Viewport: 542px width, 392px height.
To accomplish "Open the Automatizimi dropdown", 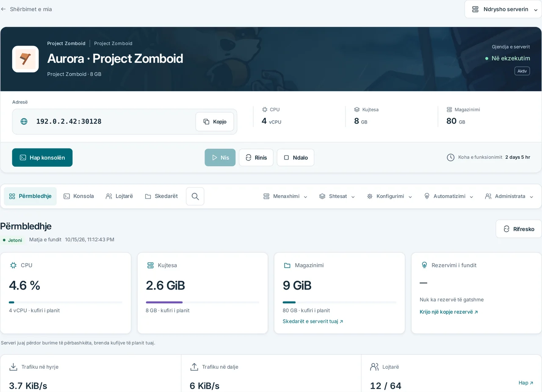I will point(448,196).
